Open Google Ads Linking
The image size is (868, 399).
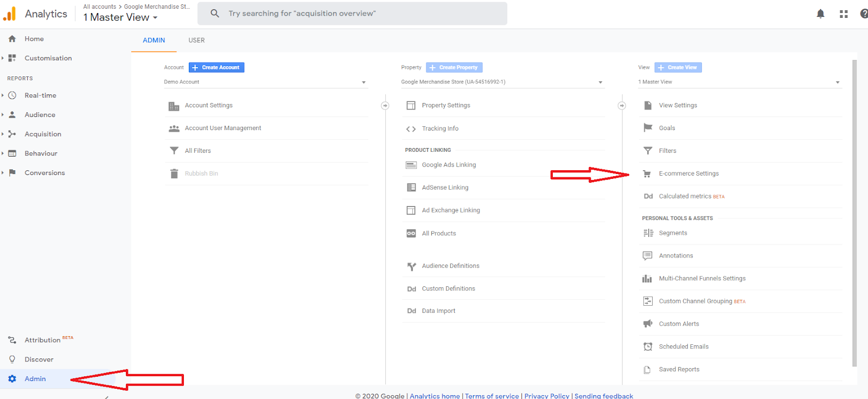(449, 165)
